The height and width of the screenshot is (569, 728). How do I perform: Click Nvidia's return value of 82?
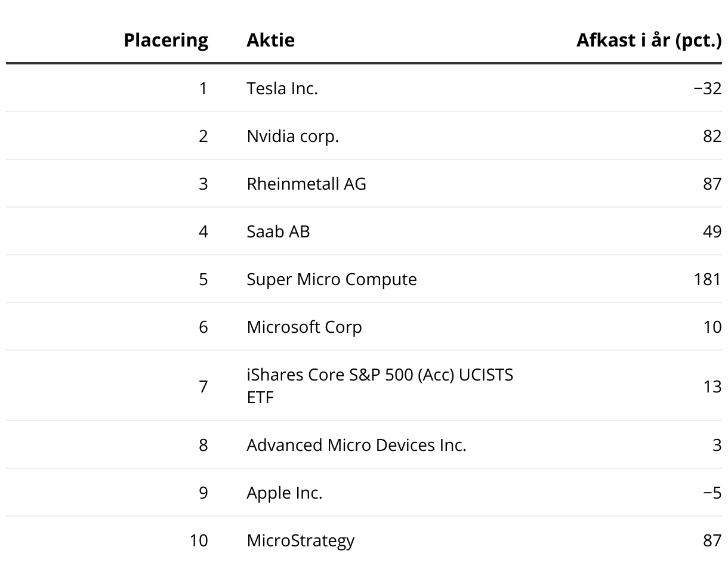(x=712, y=137)
